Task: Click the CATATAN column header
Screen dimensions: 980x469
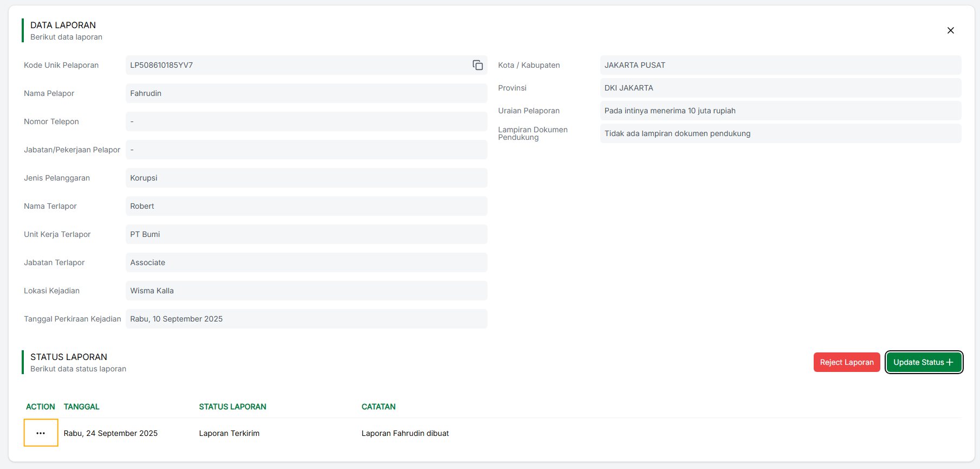Action: (379, 407)
